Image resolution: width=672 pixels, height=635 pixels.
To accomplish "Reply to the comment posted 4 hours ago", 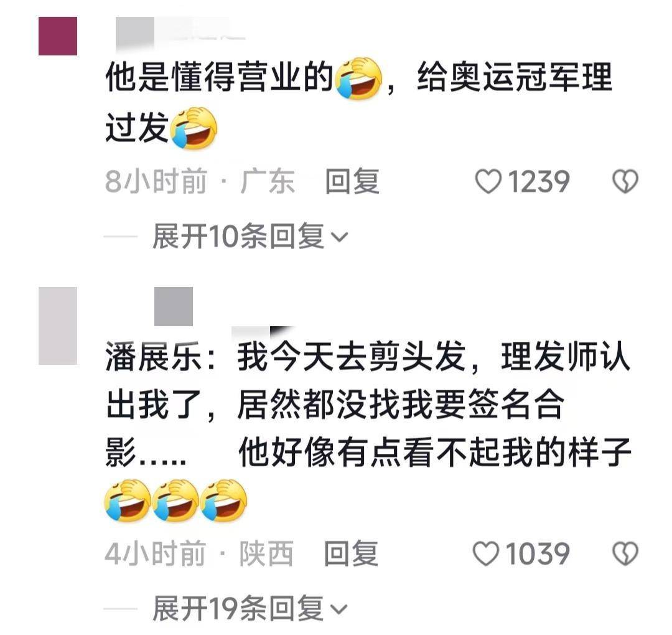I will tap(351, 553).
